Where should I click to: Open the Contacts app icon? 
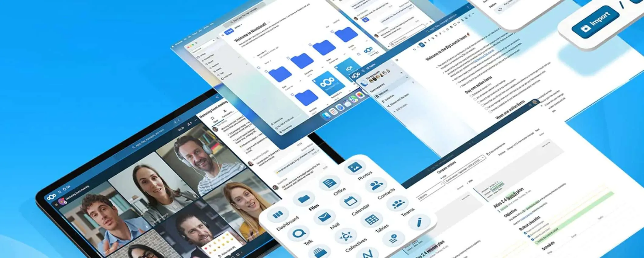point(377,184)
